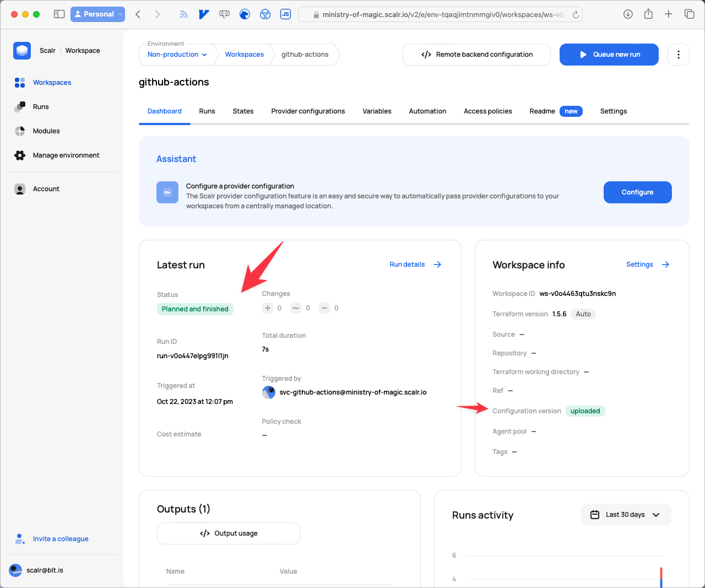Image resolution: width=705 pixels, height=588 pixels.
Task: Click the blue V extension icon
Action: click(204, 14)
